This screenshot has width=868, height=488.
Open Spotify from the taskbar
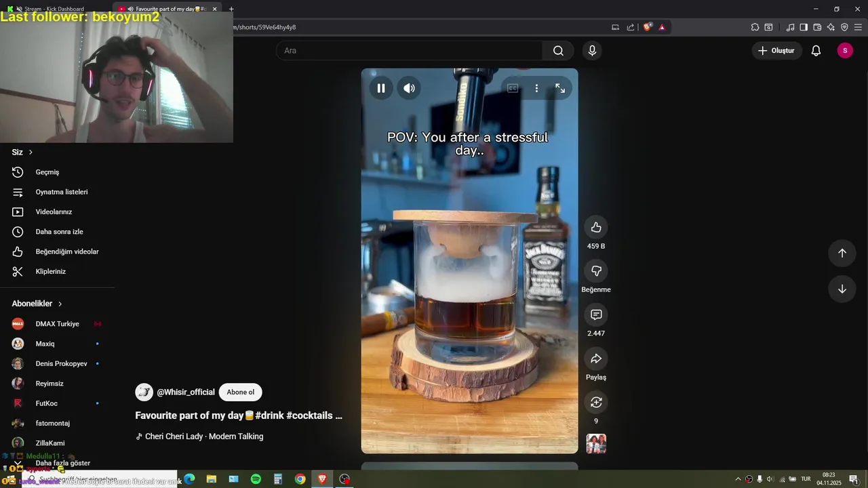pos(256,479)
